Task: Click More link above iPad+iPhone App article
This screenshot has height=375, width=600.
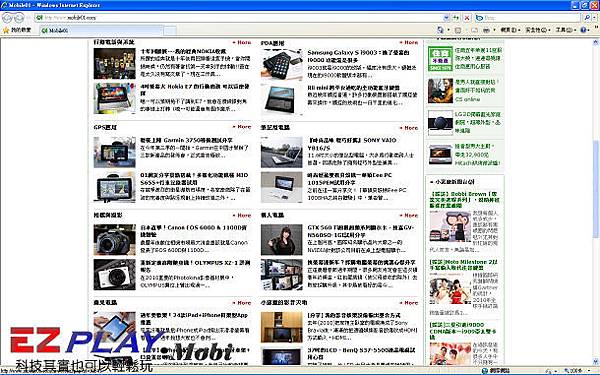Action: coord(242,303)
